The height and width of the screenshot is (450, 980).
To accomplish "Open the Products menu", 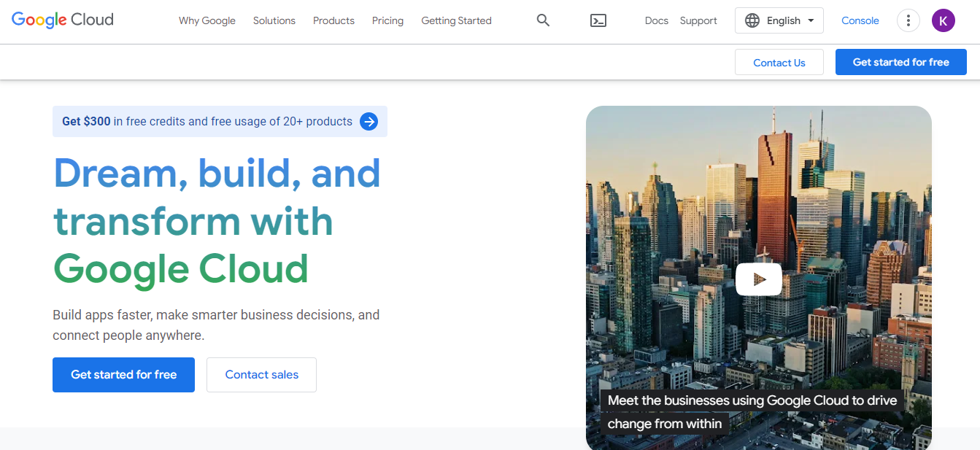I will (333, 20).
